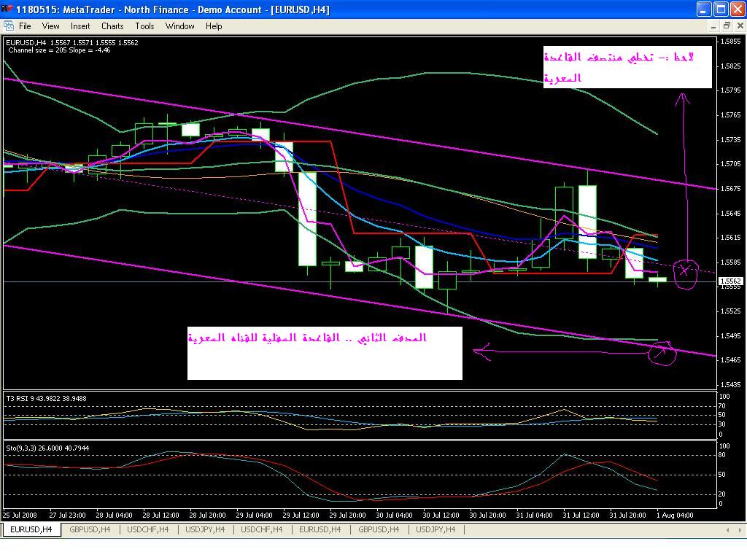The image size is (747, 560).
Task: Click the 1 Aug 04:00 time label
Action: point(675,516)
